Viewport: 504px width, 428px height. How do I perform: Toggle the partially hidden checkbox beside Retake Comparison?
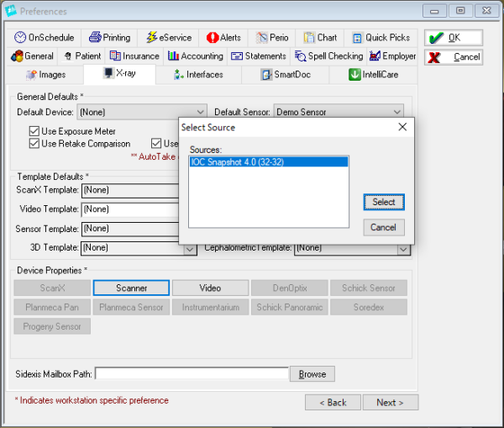[157, 144]
